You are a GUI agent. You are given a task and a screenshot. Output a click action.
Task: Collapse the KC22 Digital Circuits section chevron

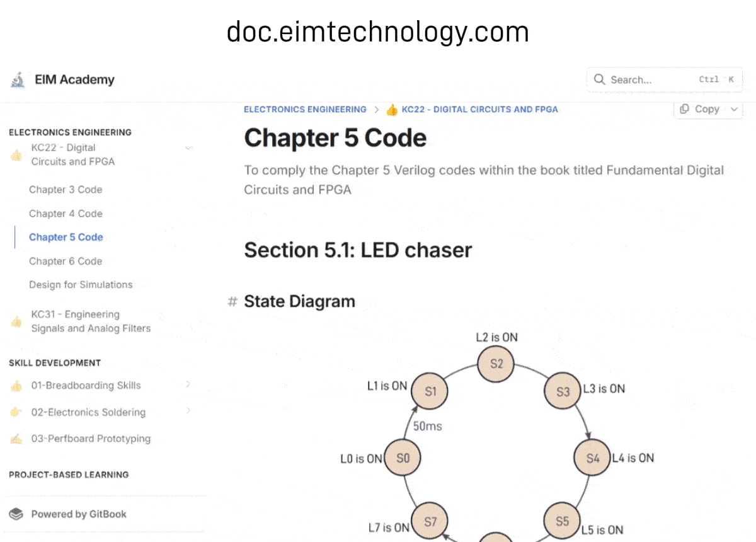click(188, 148)
